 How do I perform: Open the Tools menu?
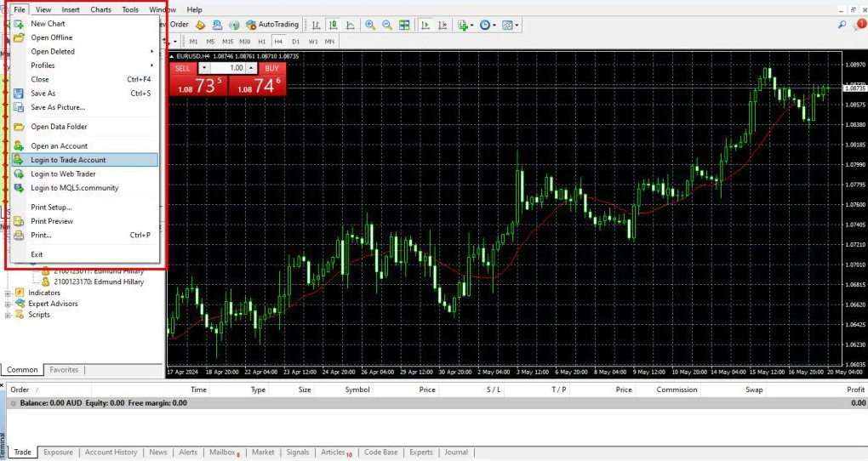pos(130,9)
